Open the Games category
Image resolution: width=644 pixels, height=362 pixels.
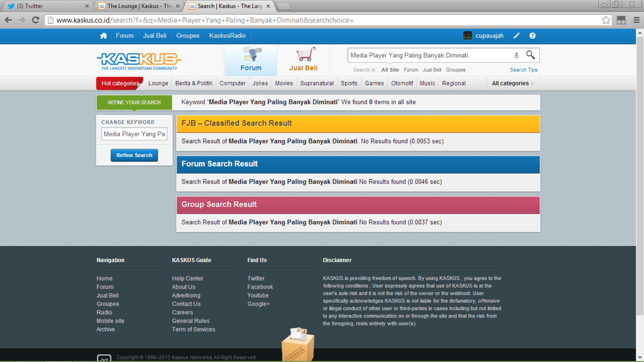pyautogui.click(x=374, y=83)
